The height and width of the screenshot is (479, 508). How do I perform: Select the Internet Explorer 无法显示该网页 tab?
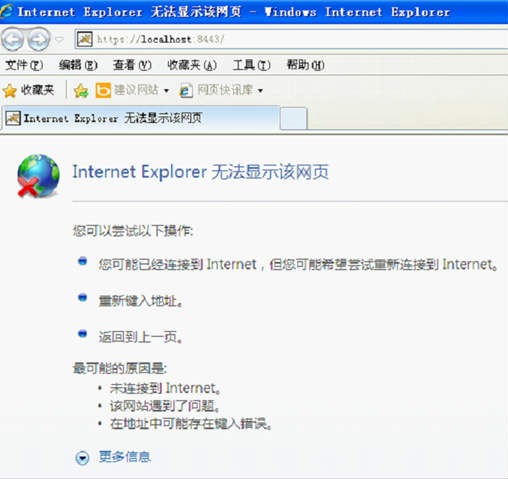pos(141,118)
